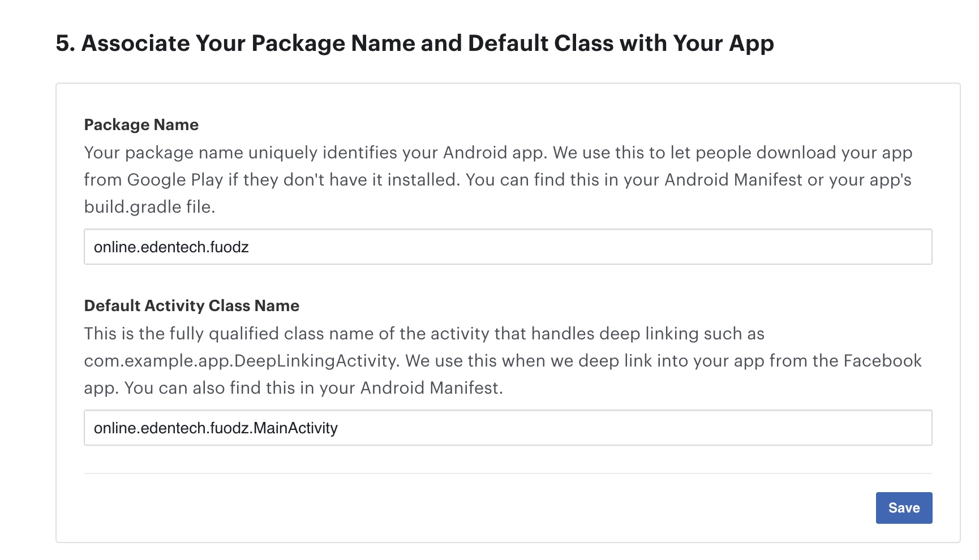Click "build.gradle file" in the description text
The width and height of the screenshot is (979, 560).
(148, 207)
